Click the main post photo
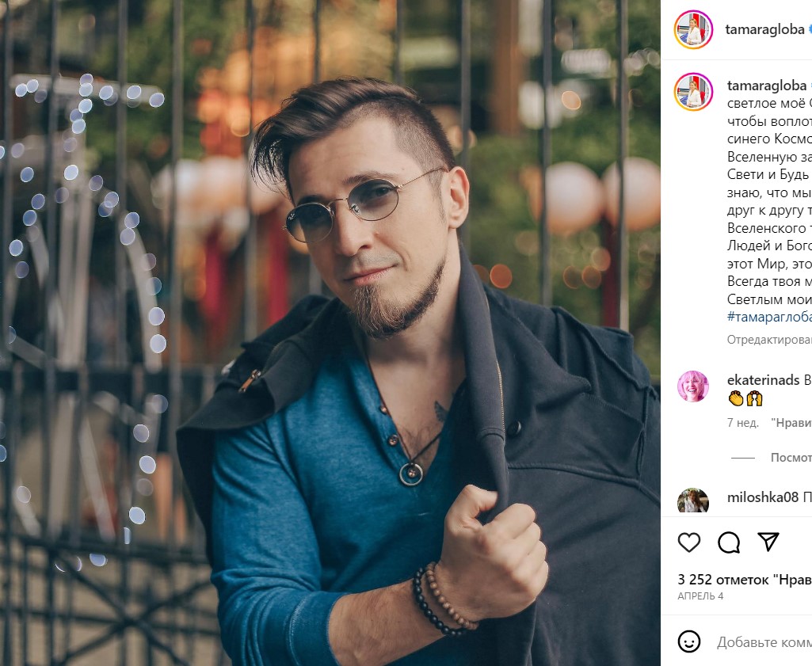 coord(330,333)
